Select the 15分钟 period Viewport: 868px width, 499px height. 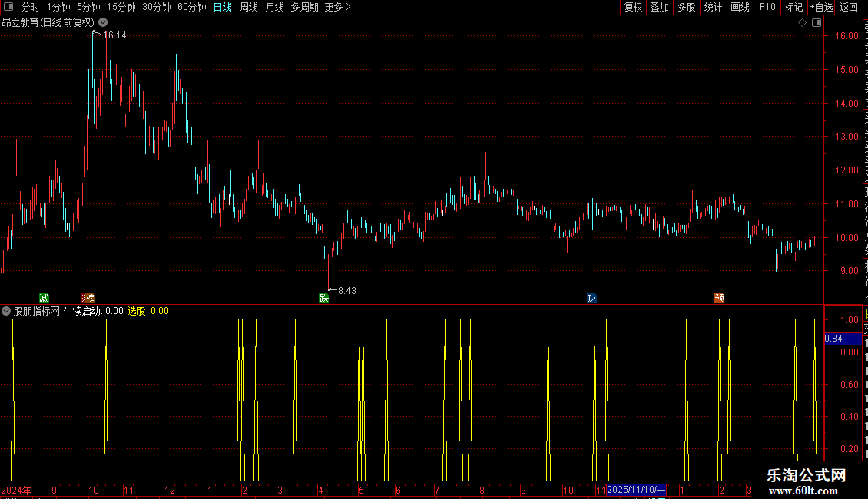coord(121,7)
